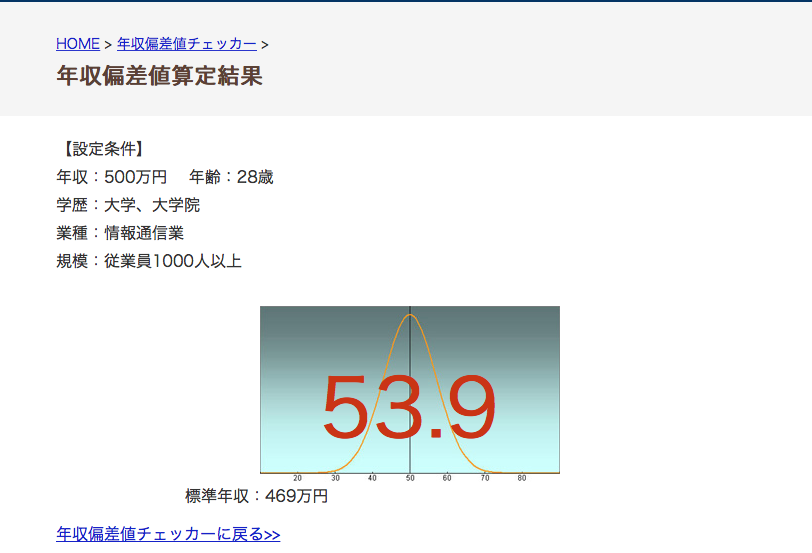Click the 60 axis label on chart

pyautogui.click(x=447, y=478)
